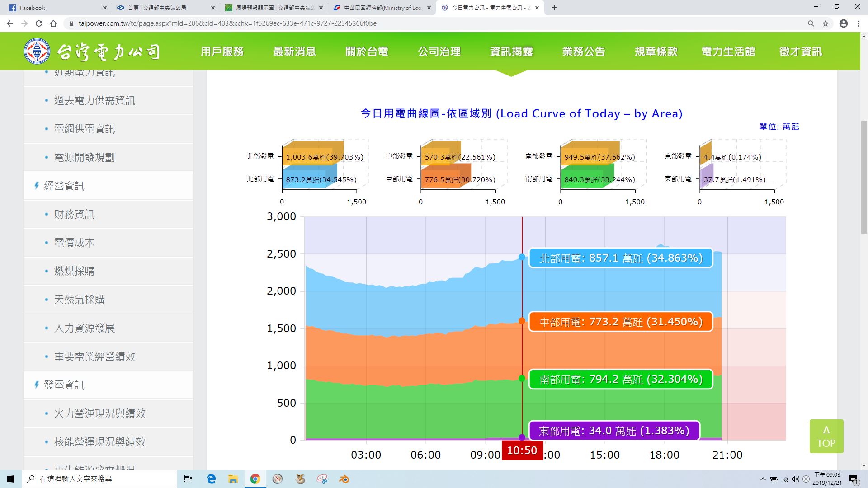The height and width of the screenshot is (488, 868).
Task: Open 電網供電資訊 sidebar link
Action: coord(108,129)
